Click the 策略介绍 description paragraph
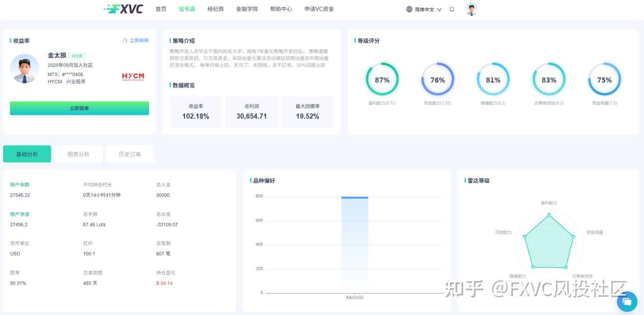Viewport: 644px width, 315px height. (x=249, y=58)
